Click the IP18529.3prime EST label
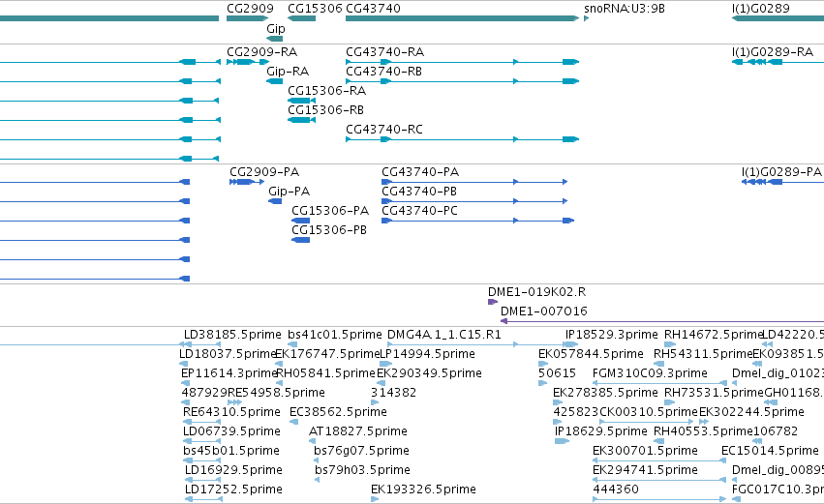The width and height of the screenshot is (824, 504). (611, 335)
